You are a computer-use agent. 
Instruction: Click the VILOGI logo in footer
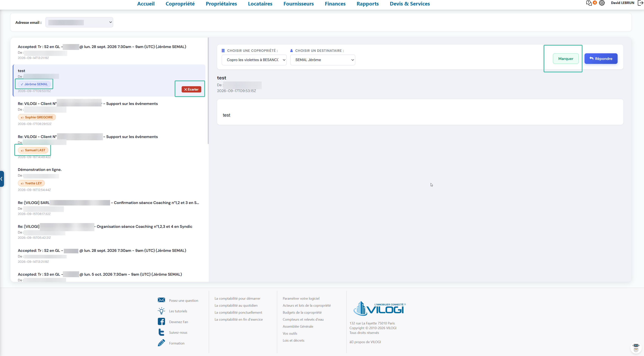379,308
